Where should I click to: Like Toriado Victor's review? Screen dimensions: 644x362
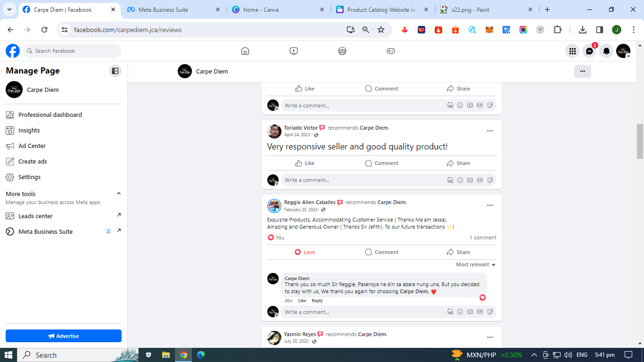coord(305,163)
